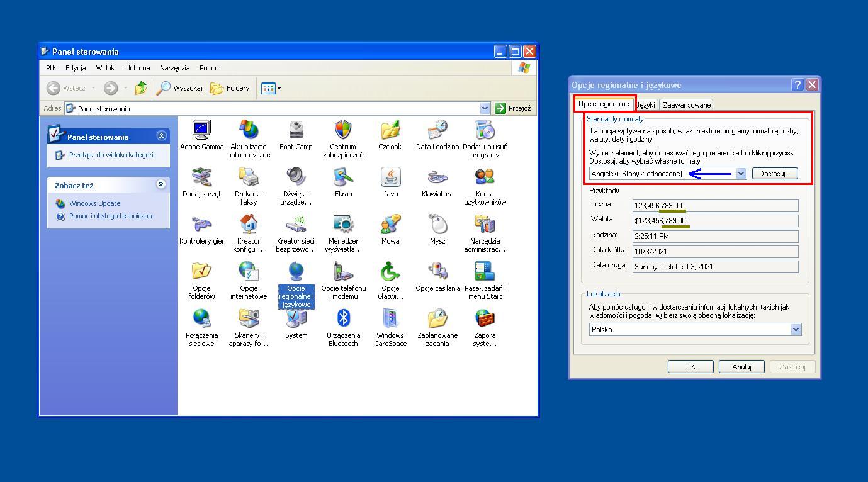
Task: Open Kreator konfiguracji sieci icon
Action: pos(249,225)
